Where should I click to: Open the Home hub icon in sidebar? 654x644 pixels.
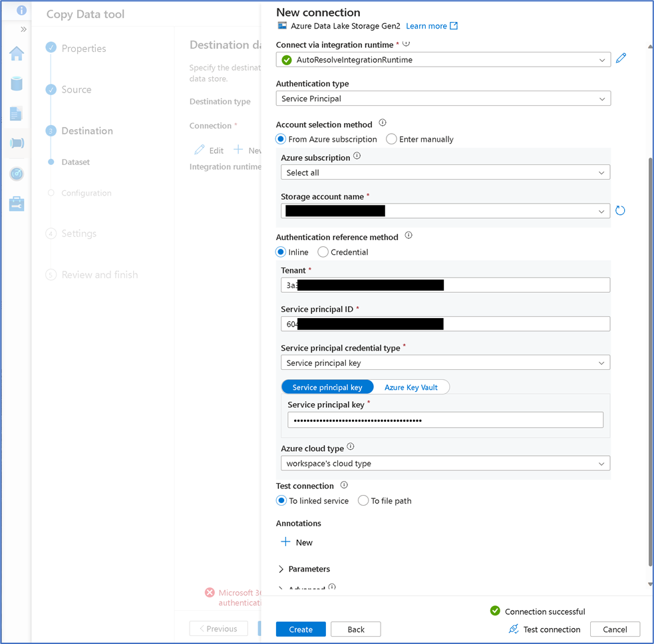[x=17, y=53]
